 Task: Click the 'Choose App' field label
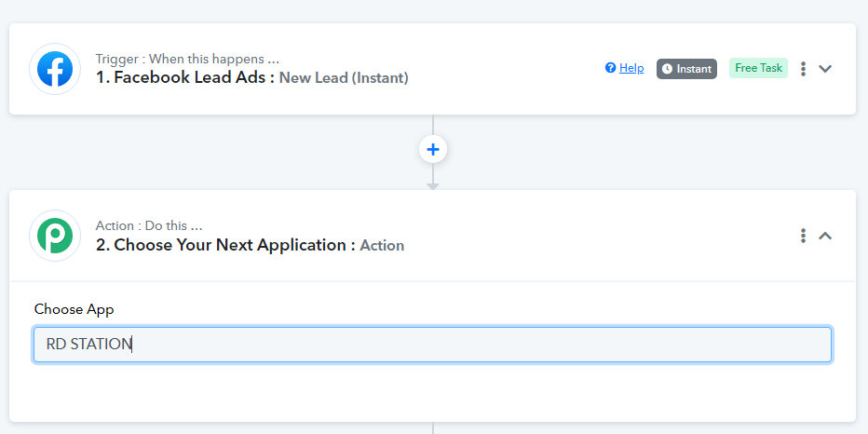pos(75,309)
